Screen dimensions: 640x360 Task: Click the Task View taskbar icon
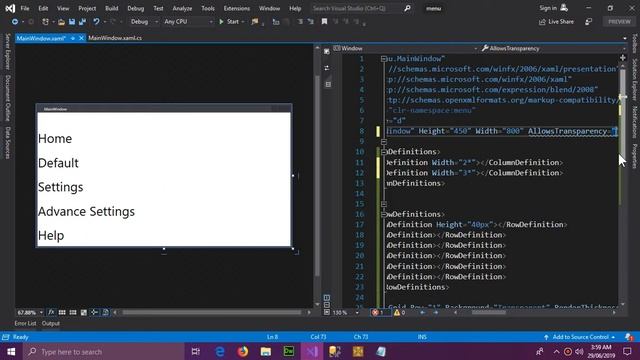click(x=196, y=351)
